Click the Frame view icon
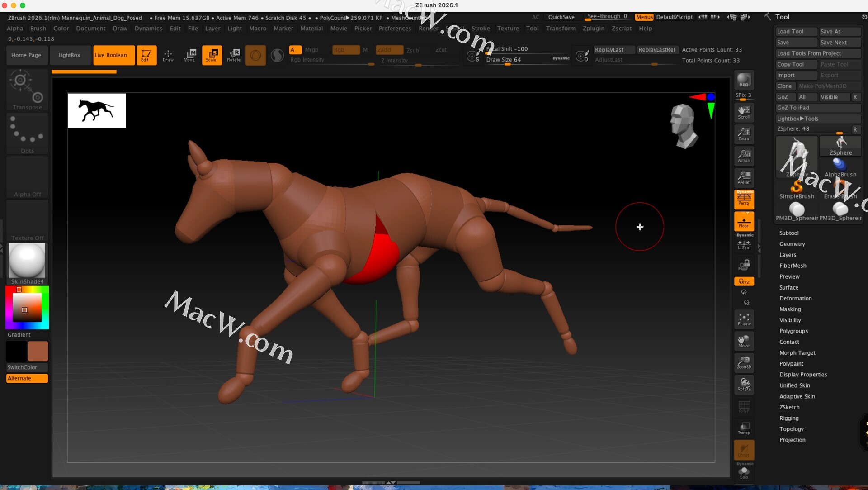868x490 pixels. tap(744, 319)
